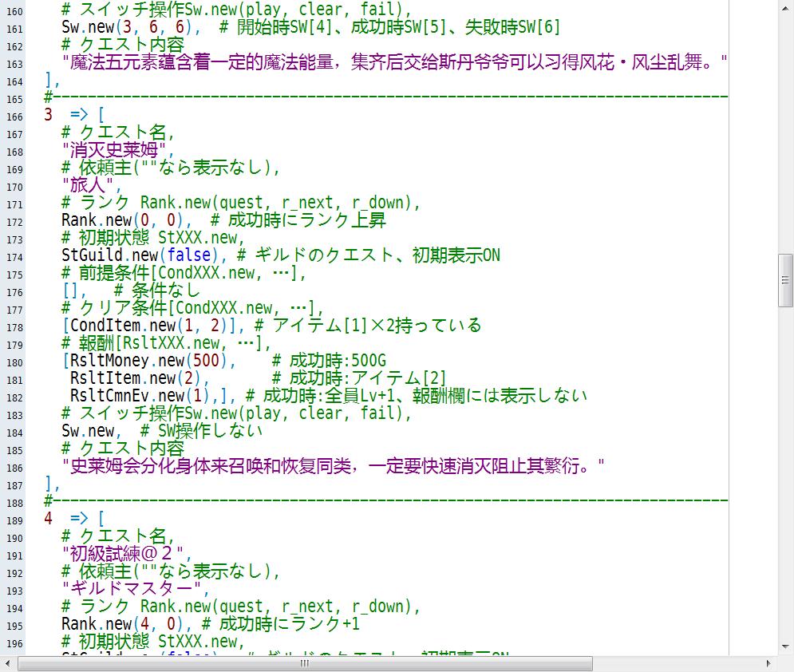794x672 pixels.
Task: Click the "# クエスト名," comment on line 167
Action: pyautogui.click(x=118, y=132)
